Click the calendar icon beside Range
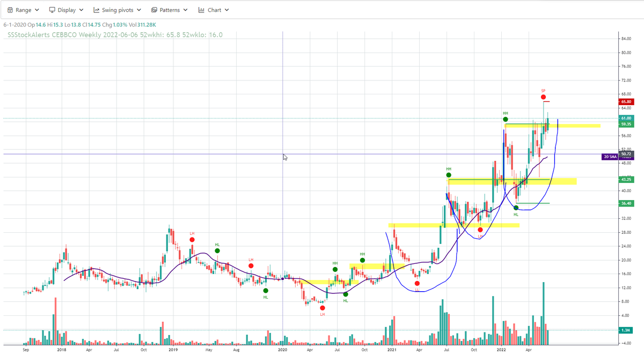Viewport: 644px width, 355px height. [10, 10]
